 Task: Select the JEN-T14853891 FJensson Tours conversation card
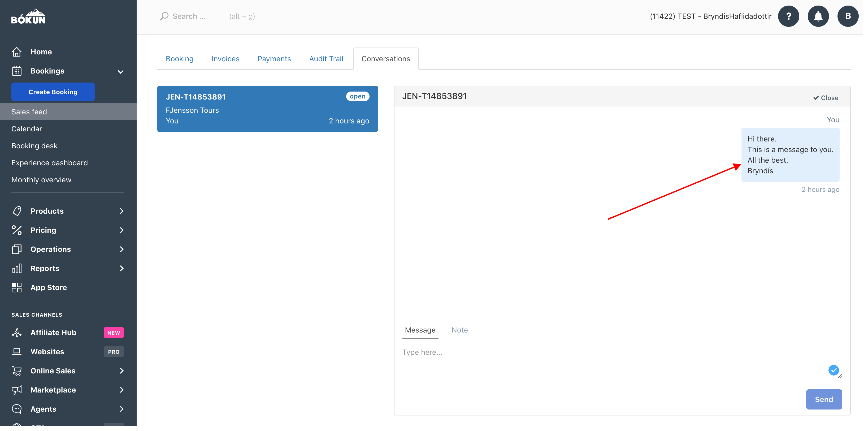pyautogui.click(x=269, y=109)
